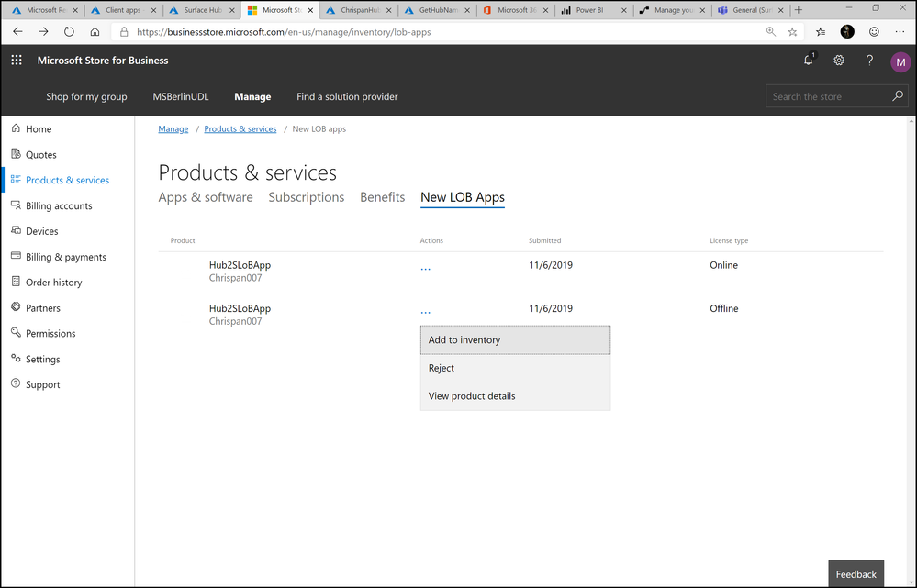
Task: Choose Add to inventory
Action: point(515,339)
